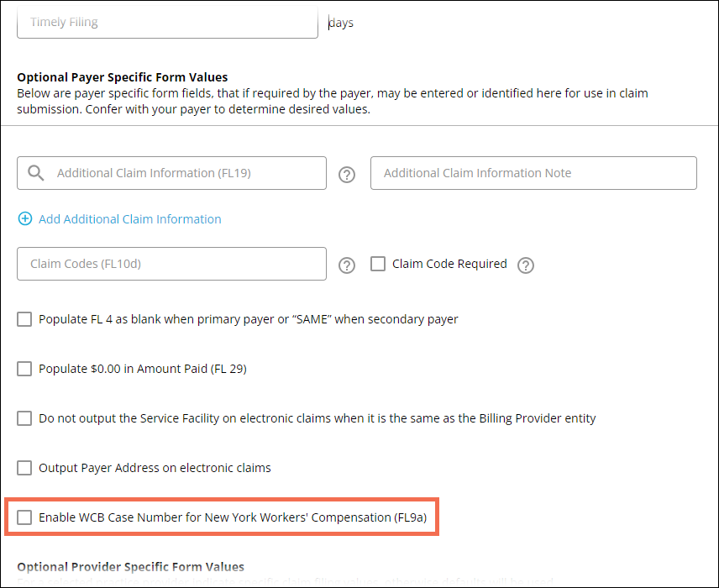
Task: Check Populate $0.00 in Amount Paid box
Action: click(24, 369)
